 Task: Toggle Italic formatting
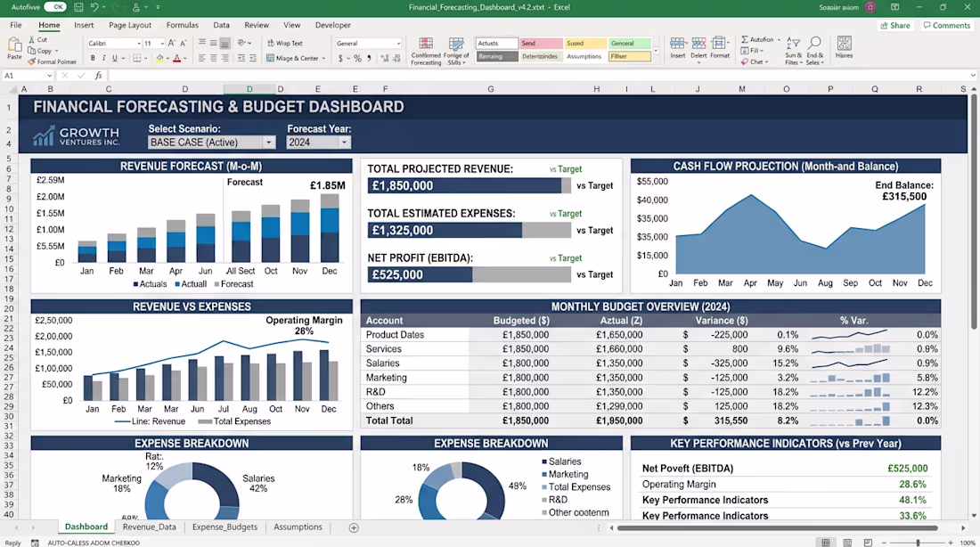pyautogui.click(x=103, y=58)
